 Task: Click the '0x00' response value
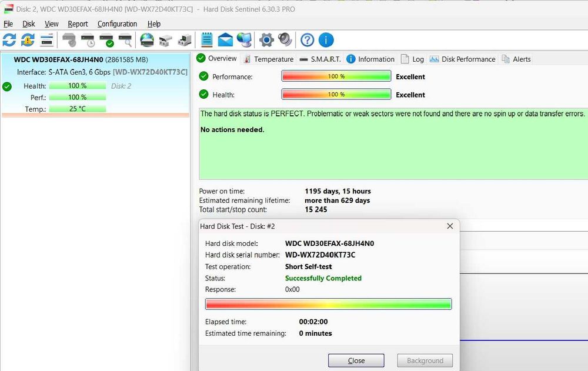click(x=292, y=289)
